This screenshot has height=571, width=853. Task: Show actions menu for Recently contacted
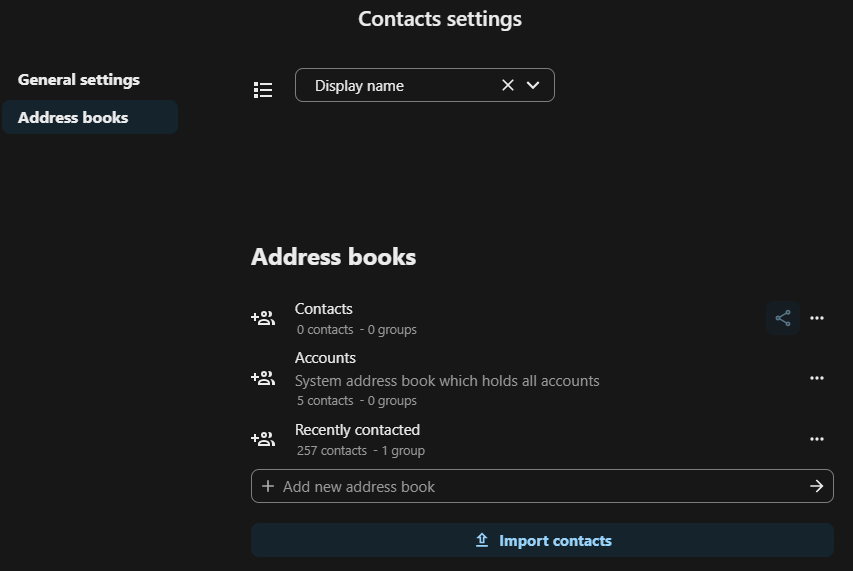pos(817,439)
